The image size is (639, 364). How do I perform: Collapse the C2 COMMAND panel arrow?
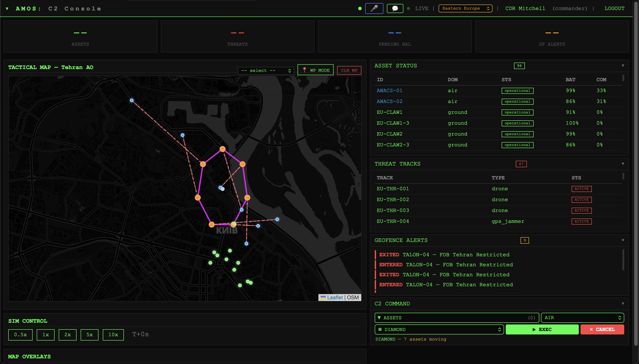(x=623, y=304)
